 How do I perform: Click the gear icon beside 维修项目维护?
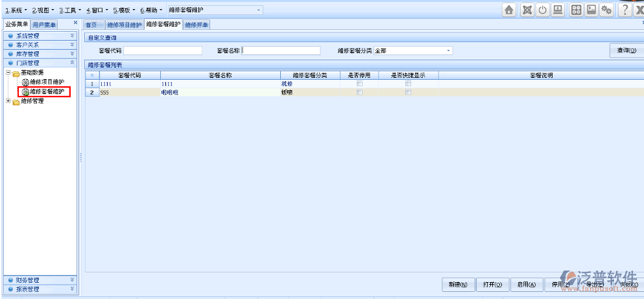click(25, 82)
